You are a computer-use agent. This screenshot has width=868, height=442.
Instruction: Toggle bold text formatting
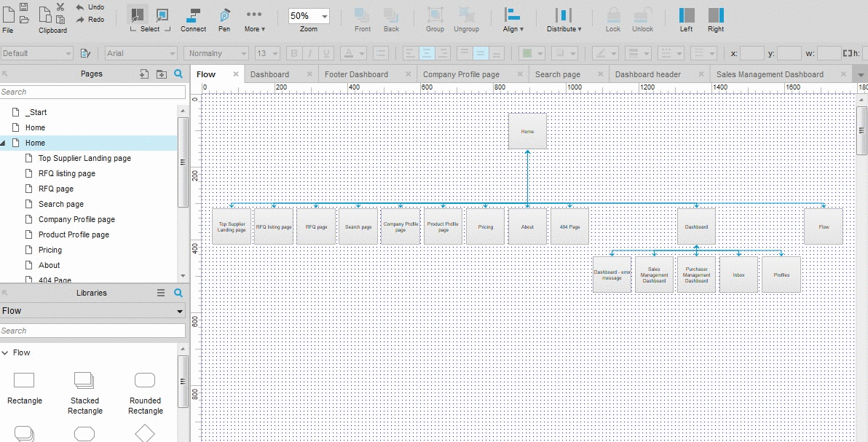click(x=292, y=52)
